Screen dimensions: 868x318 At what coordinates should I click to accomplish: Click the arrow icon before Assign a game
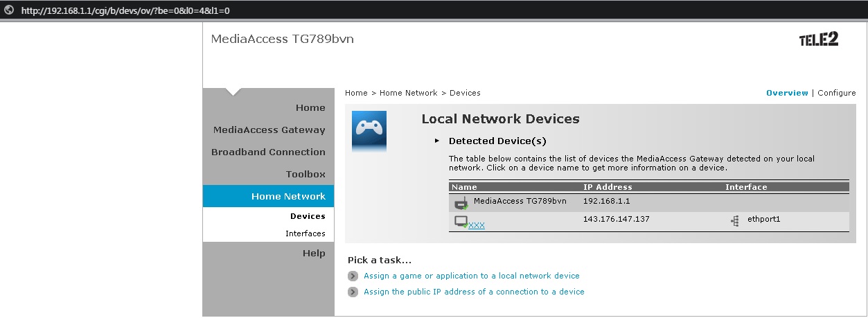[x=353, y=276]
